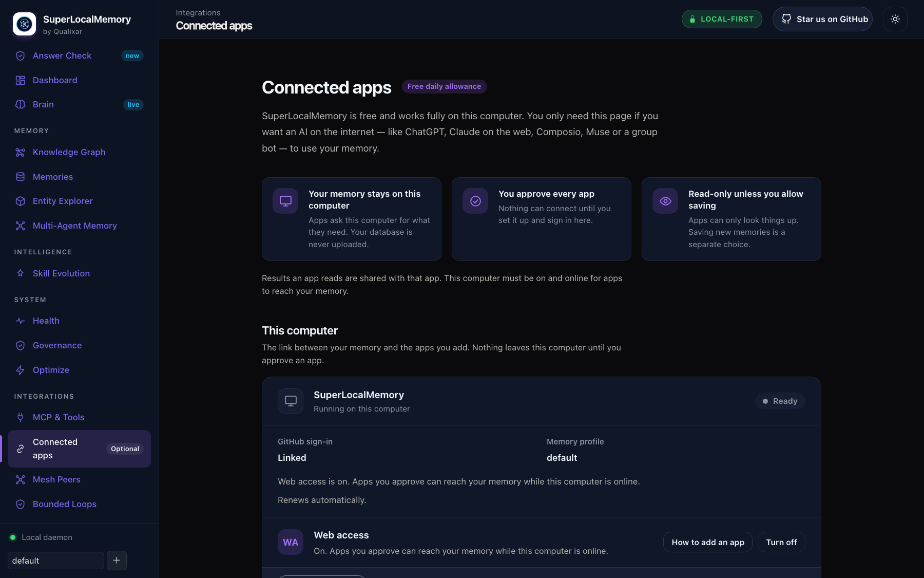Click the Entity Explorer cube icon
The height and width of the screenshot is (578, 924).
click(x=21, y=201)
